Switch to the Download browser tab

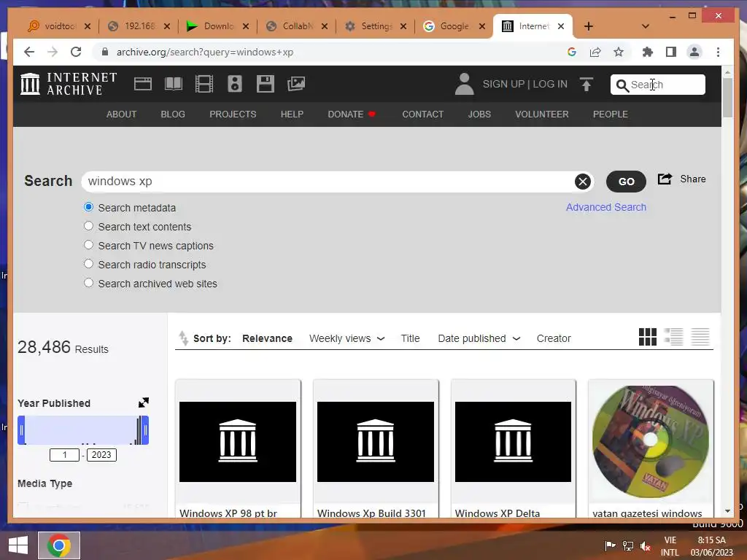click(x=217, y=26)
